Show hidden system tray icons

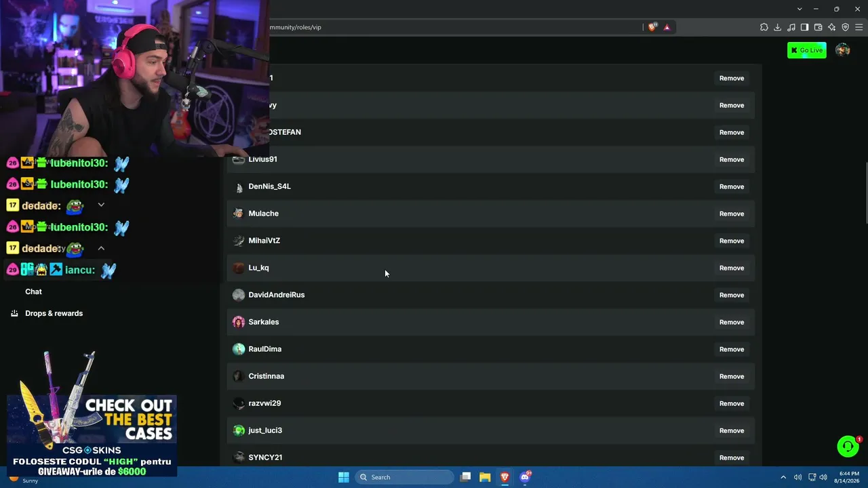[783, 477]
